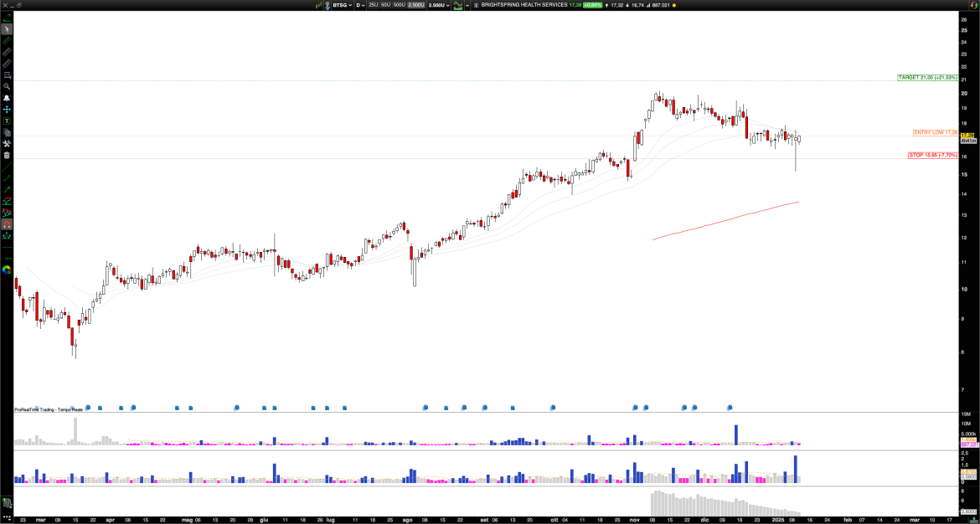Click the instrument info icon
Image resolution: width=980 pixels, height=524 pixels.
[475, 7]
